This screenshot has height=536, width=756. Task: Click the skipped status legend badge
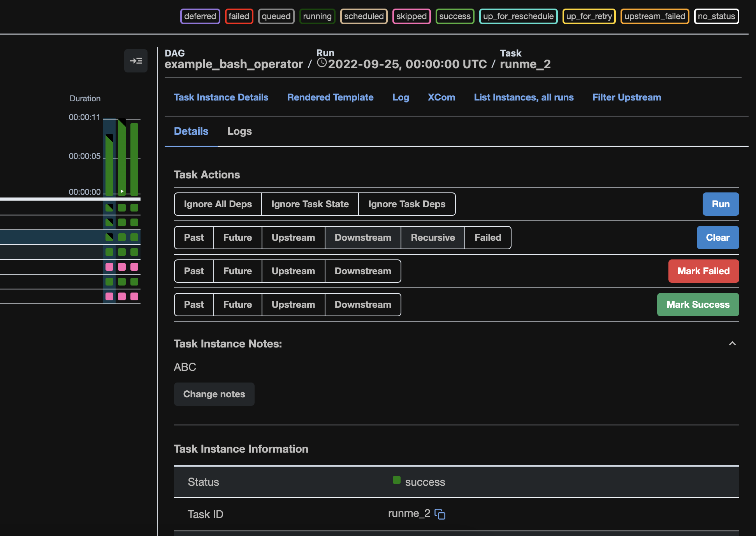tap(411, 16)
